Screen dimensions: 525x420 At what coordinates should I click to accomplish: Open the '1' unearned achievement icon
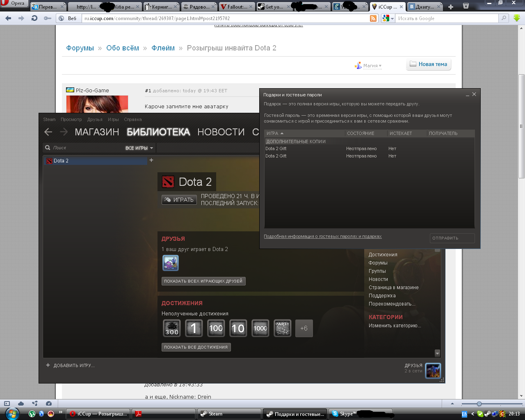pyautogui.click(x=194, y=328)
